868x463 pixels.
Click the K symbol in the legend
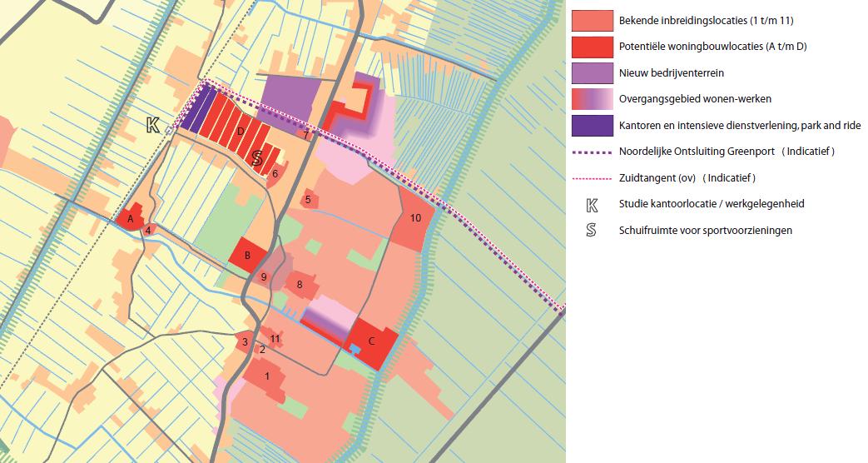592,205
